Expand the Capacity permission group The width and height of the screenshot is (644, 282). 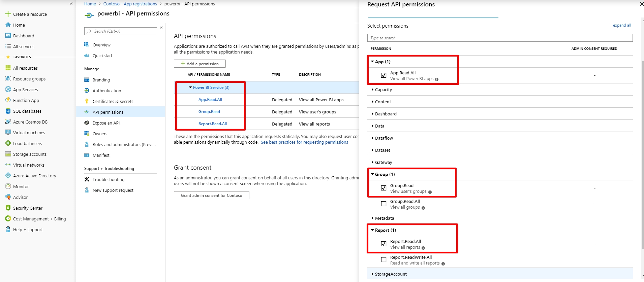pos(383,90)
